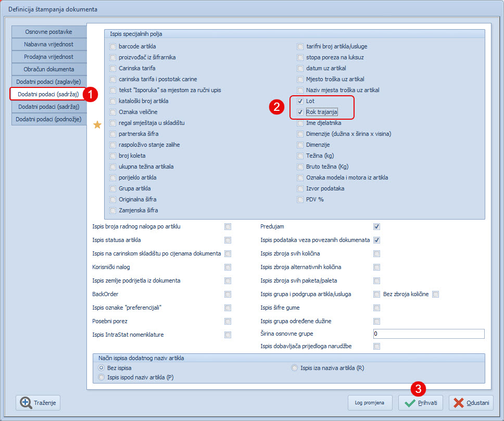The image size is (504, 421).
Task: Switch to the Osnovne postavke tab
Action: coord(49,32)
